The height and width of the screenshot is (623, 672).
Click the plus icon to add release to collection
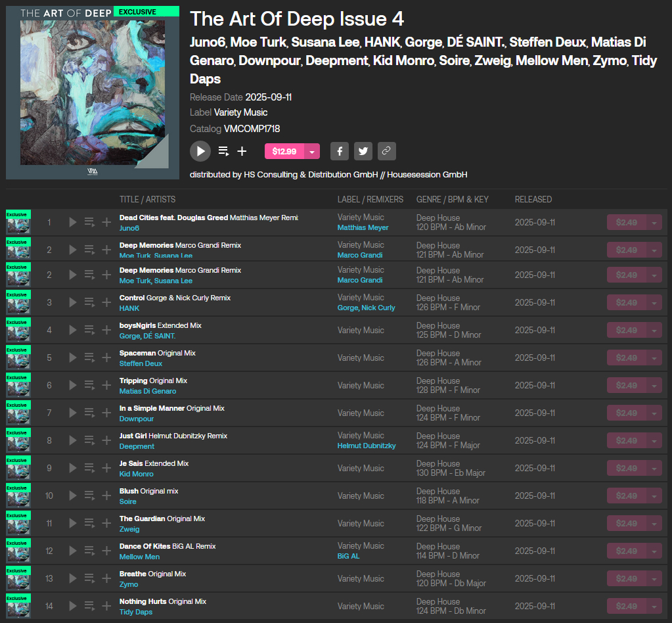(x=242, y=151)
